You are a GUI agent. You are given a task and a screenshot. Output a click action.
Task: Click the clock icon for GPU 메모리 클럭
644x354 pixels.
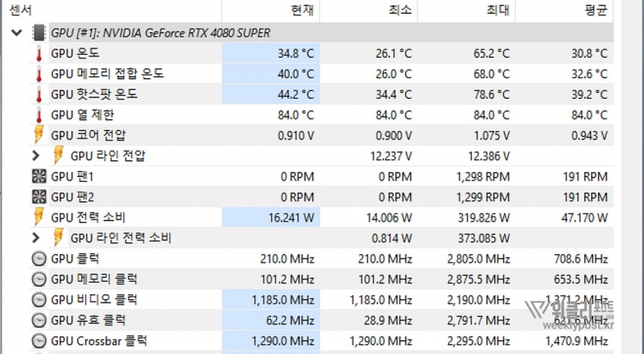pyautogui.click(x=39, y=279)
